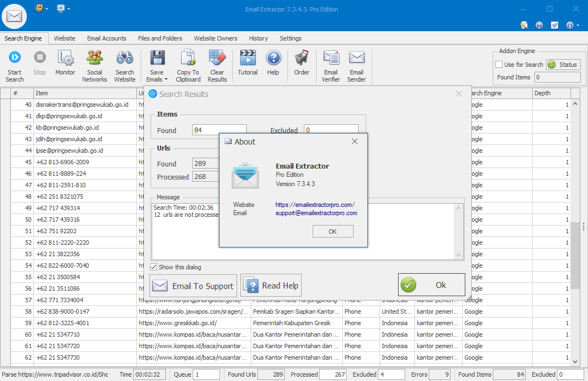Click the monitor icon in title bar

60,8
